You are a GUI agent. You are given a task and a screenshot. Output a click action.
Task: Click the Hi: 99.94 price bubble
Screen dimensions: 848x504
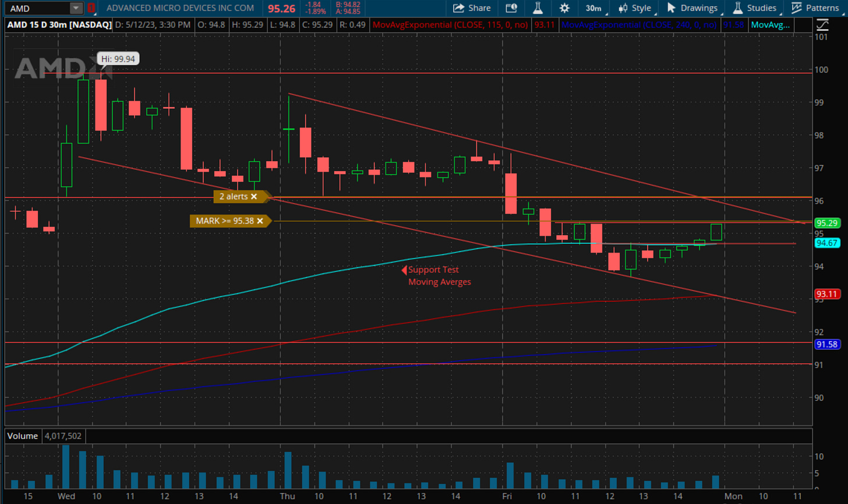click(x=118, y=59)
